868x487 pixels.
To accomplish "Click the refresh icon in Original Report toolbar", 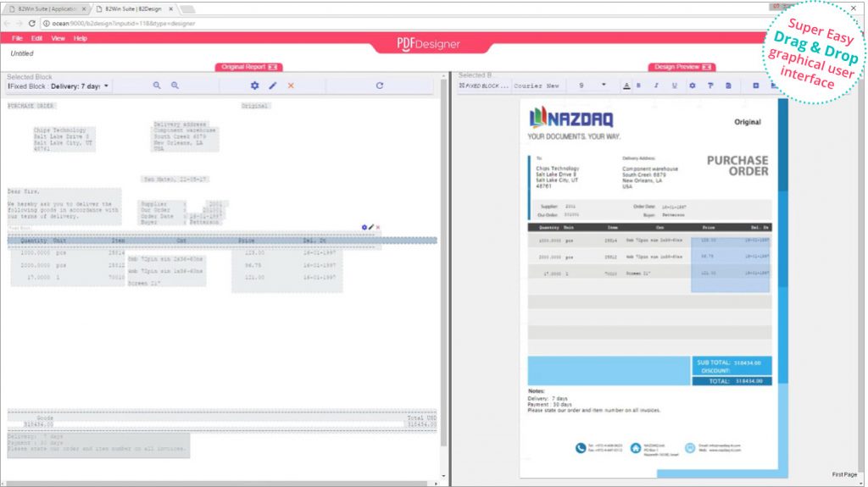I will [379, 86].
